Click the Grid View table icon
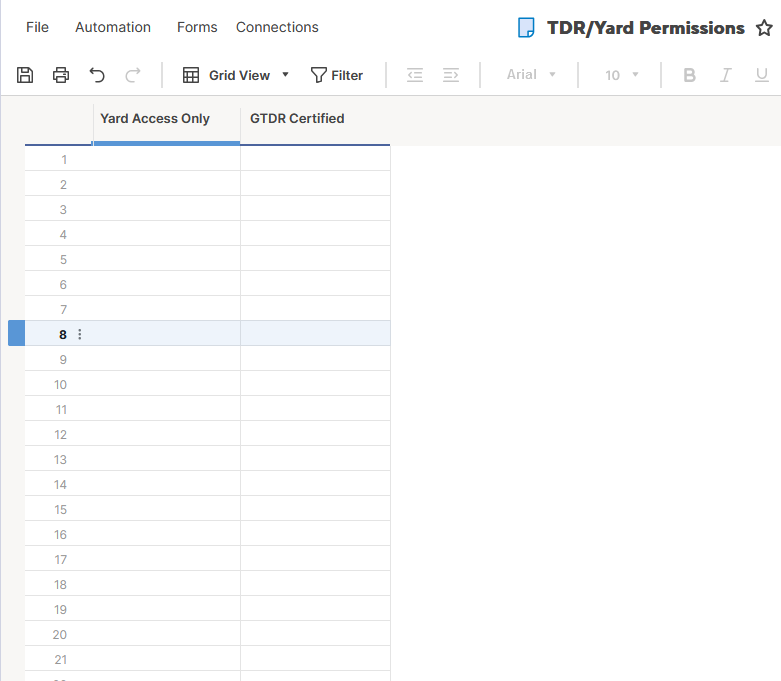 pyautogui.click(x=191, y=75)
